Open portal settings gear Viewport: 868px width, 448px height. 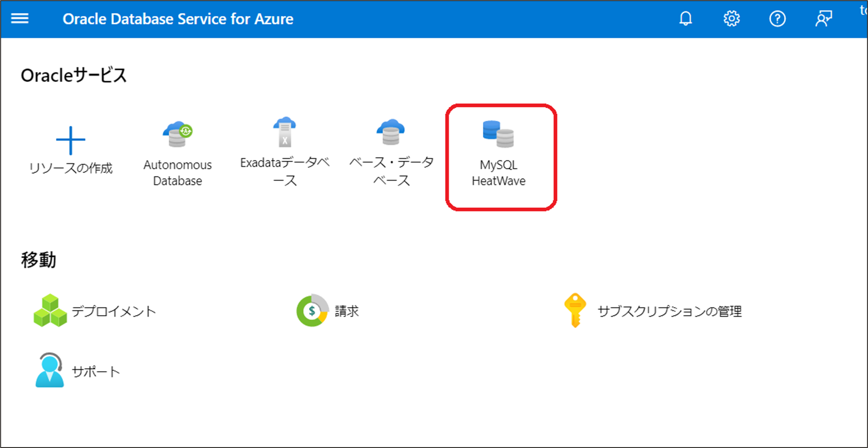coord(732,19)
